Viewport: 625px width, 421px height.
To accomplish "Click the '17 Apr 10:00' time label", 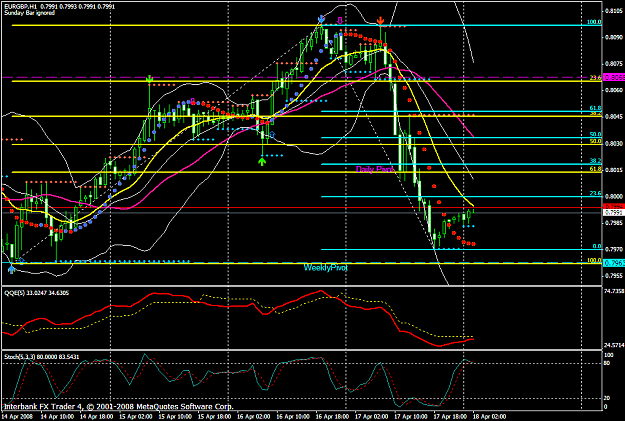I will [411, 417].
